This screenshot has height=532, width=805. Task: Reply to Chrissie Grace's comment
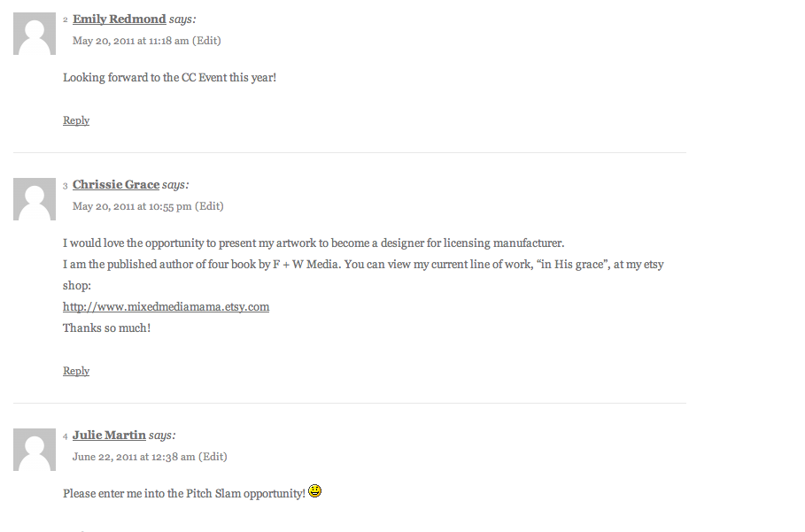76,370
